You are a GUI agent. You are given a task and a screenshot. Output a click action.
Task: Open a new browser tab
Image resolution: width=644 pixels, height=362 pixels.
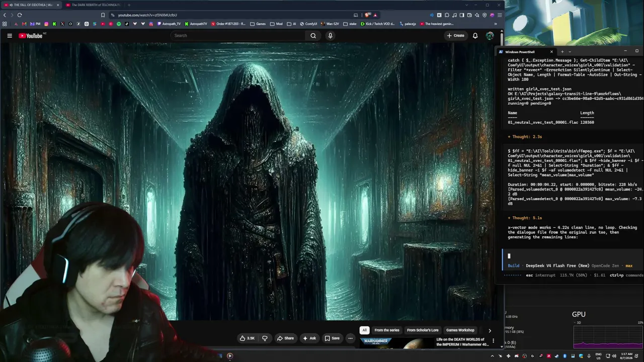pyautogui.click(x=129, y=5)
